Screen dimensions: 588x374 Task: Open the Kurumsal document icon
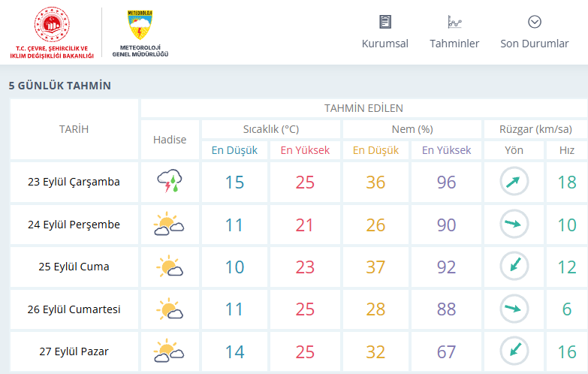tap(384, 22)
